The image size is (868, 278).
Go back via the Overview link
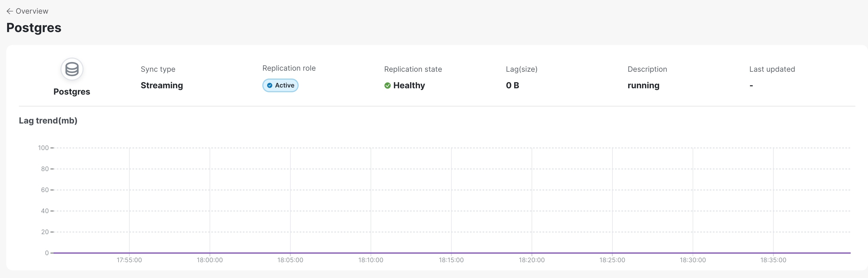(x=32, y=11)
